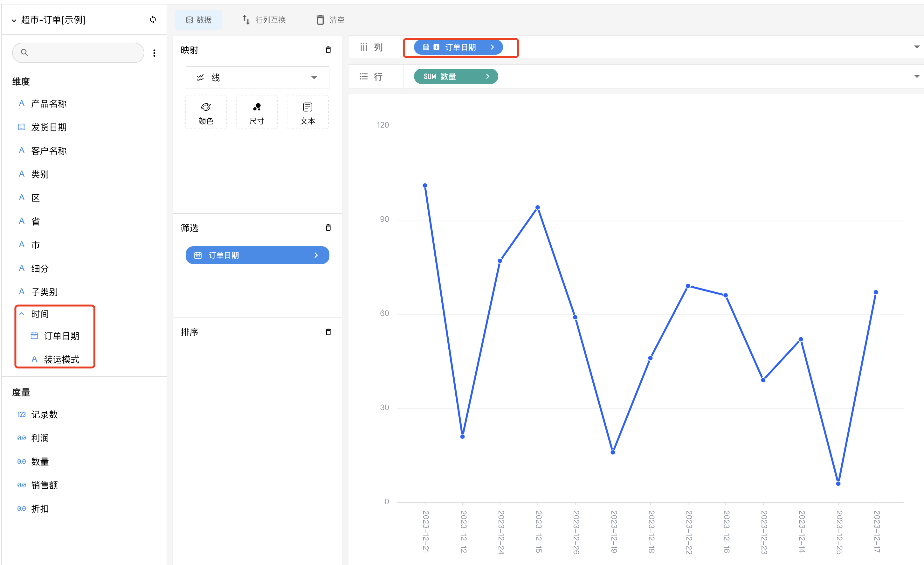Click the 尺寸 size mapping box

point(257,113)
